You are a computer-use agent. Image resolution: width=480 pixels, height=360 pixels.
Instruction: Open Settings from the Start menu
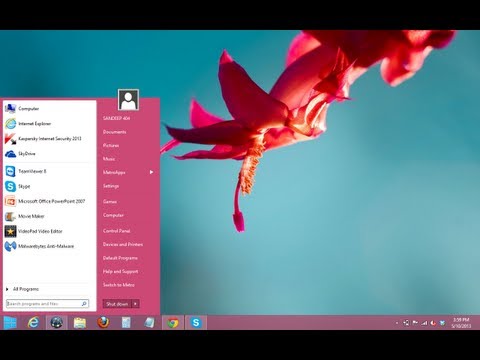pyautogui.click(x=111, y=186)
